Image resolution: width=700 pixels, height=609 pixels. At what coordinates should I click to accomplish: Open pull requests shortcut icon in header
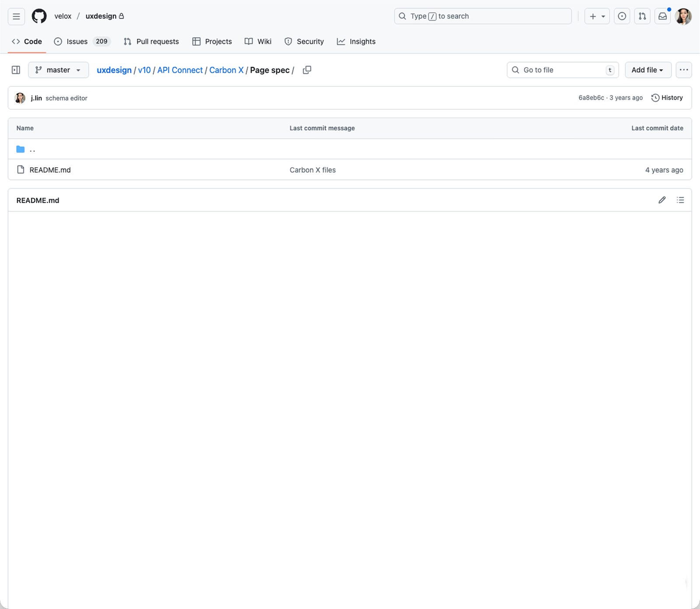(642, 16)
